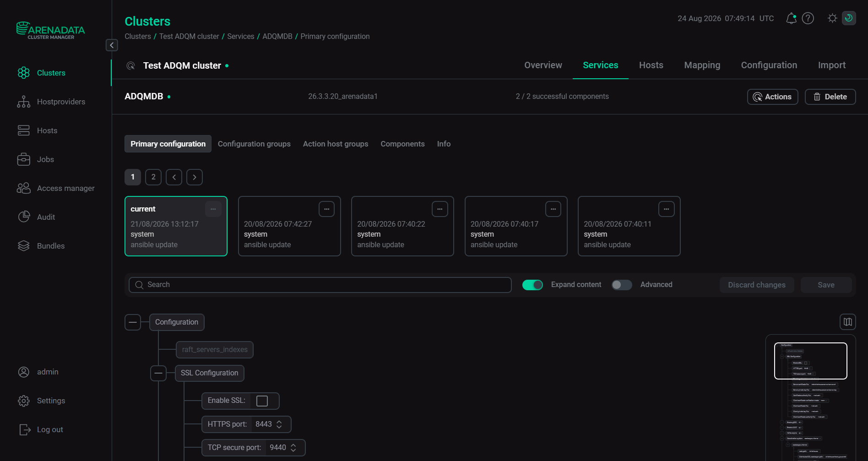868x461 pixels.
Task: Switch to the Services tab
Action: 601,65
